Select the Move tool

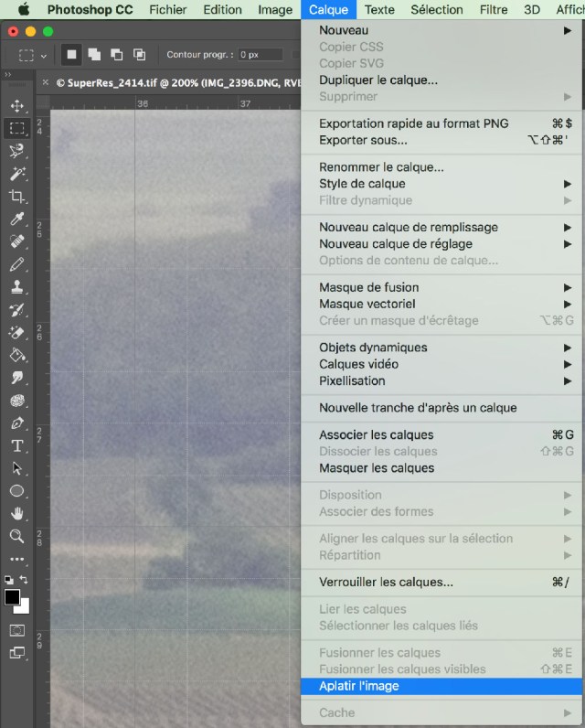[16, 106]
